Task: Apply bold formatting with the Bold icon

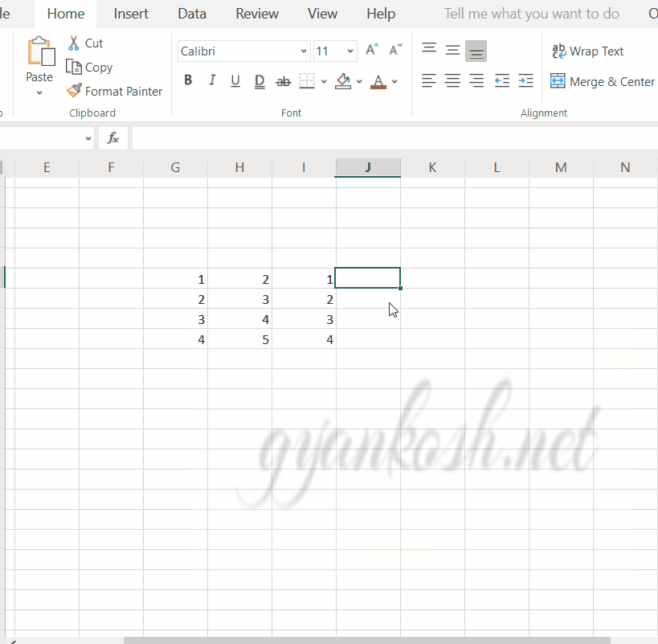Action: click(x=188, y=80)
